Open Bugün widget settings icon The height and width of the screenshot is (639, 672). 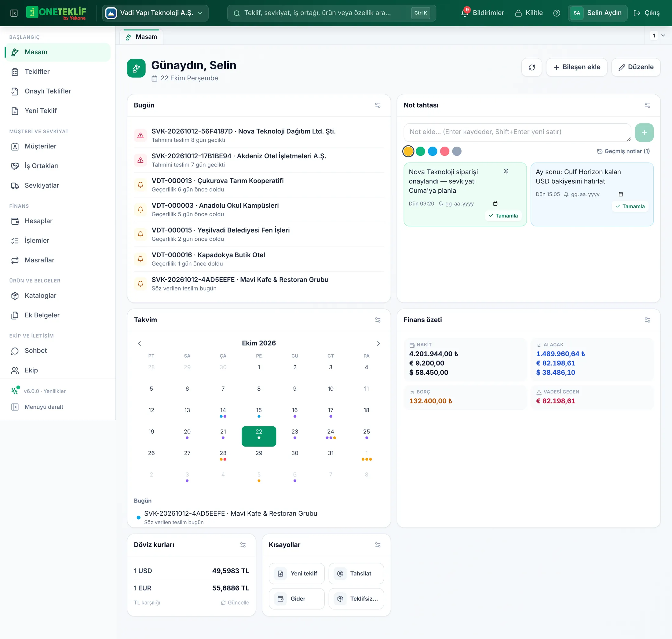point(378,105)
